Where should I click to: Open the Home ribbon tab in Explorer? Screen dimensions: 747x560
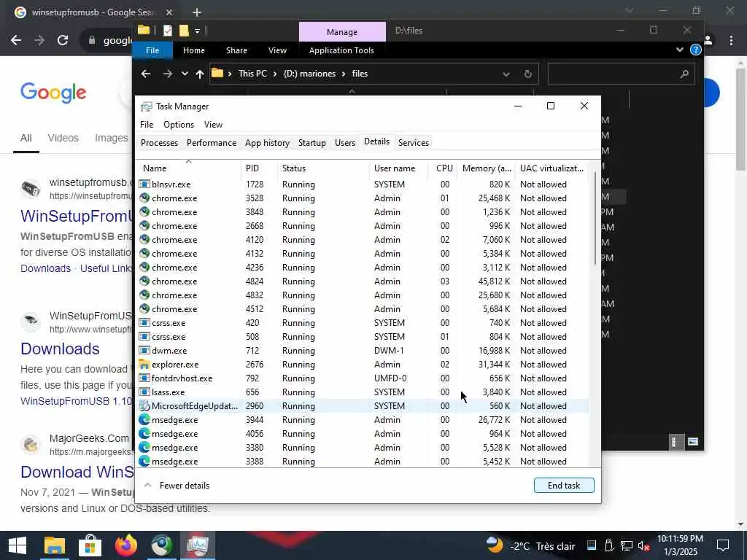pyautogui.click(x=194, y=50)
